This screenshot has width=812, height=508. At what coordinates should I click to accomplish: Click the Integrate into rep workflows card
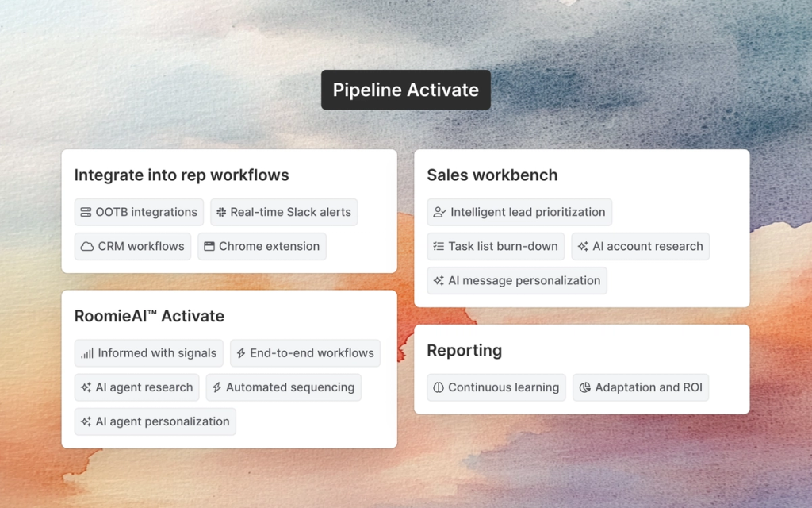(182, 175)
